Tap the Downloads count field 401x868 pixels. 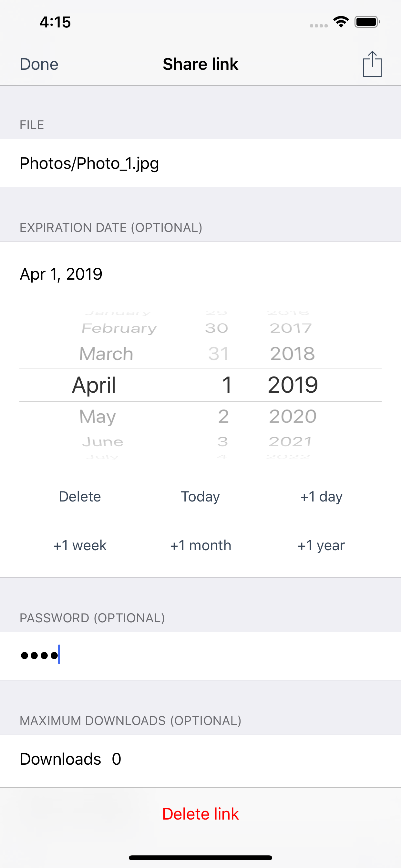pos(200,759)
